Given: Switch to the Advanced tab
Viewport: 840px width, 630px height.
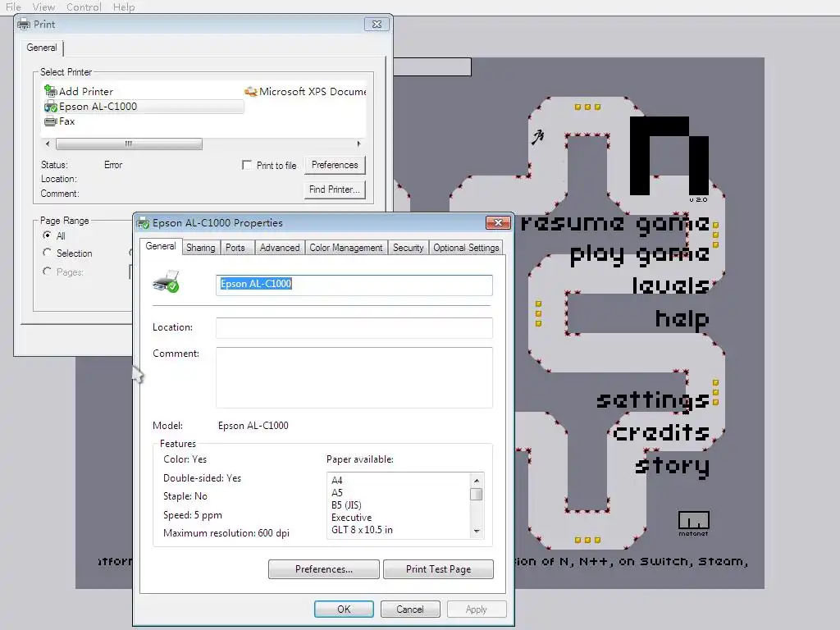Looking at the screenshot, I should click(x=280, y=248).
